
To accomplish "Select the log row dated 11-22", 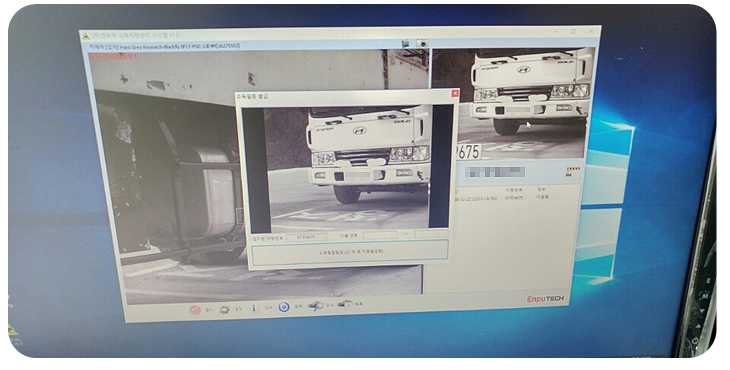I will tap(503, 198).
